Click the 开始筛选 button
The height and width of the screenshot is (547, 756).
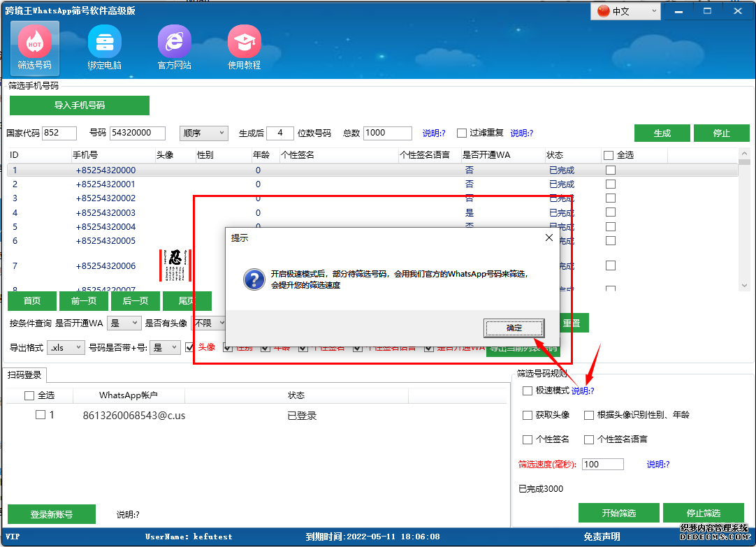coord(618,513)
